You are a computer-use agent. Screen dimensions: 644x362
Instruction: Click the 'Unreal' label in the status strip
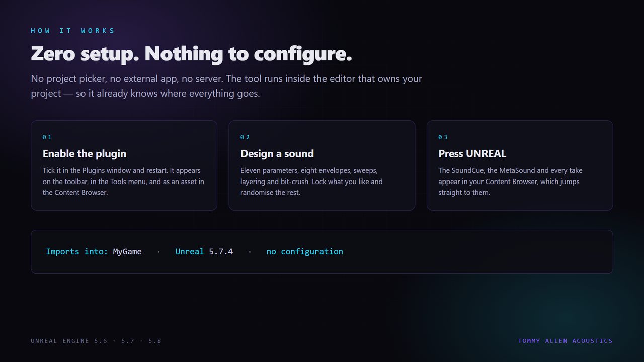point(190,251)
